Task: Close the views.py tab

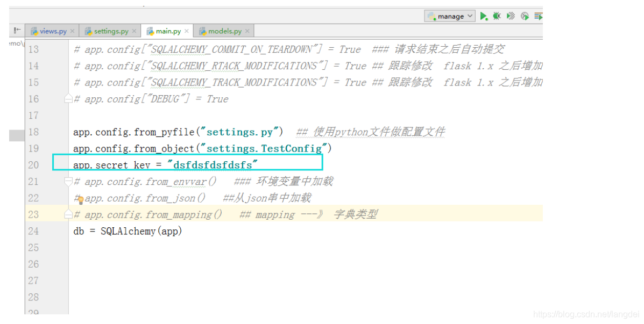Action: coord(73,31)
